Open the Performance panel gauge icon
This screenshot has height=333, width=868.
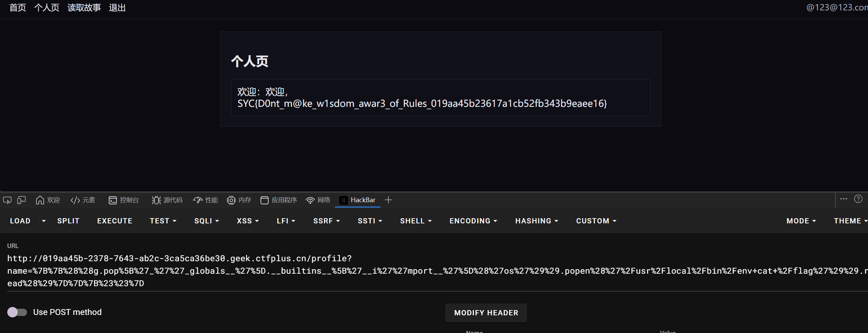click(198, 200)
